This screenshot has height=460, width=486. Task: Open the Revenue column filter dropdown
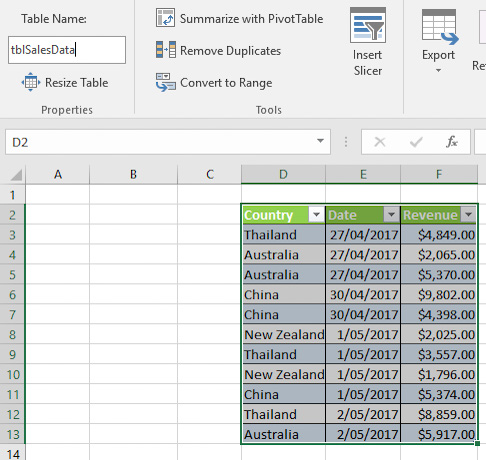click(468, 214)
